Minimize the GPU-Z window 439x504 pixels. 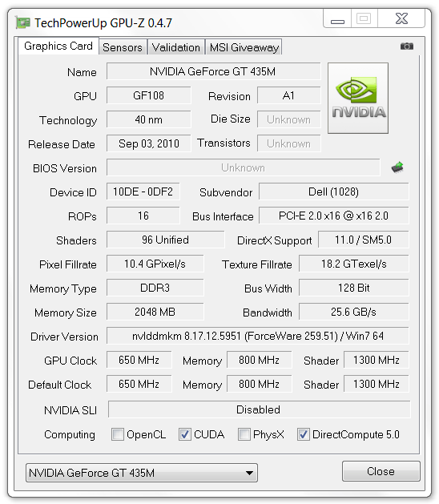(337, 19)
